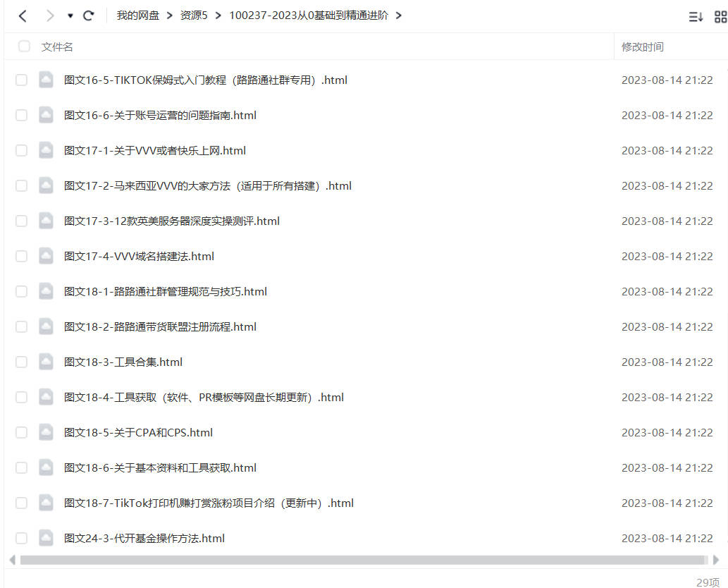Click file icon of 图文17-3-12款英美服务器深度实操测评
Screen dimensions: 728x588
coord(46,221)
